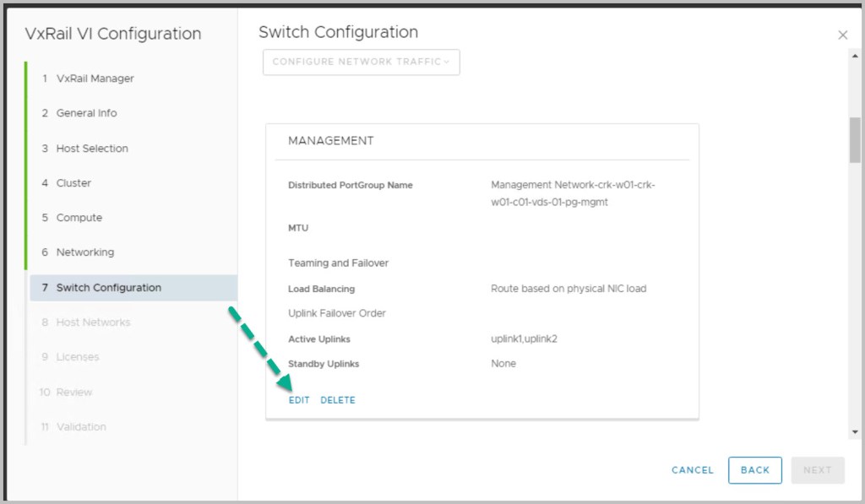The image size is (865, 504).
Task: Close the VxRail configuration dialog
Action: [842, 35]
